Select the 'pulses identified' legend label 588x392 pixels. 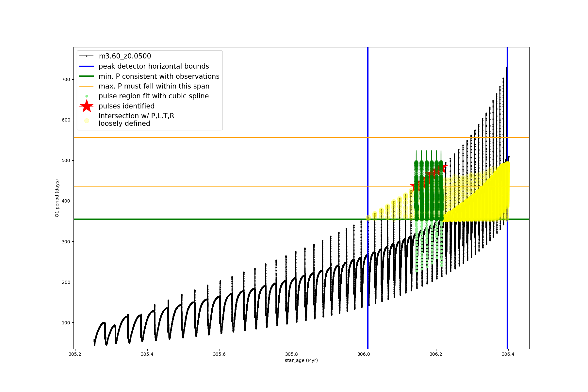click(126, 106)
